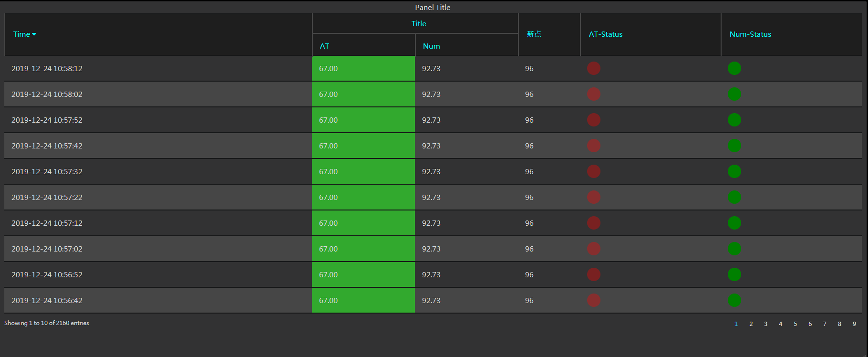Click green Num-Status dot in 10:57:52 row
Image resolution: width=868 pixels, height=357 pixels.
(734, 120)
